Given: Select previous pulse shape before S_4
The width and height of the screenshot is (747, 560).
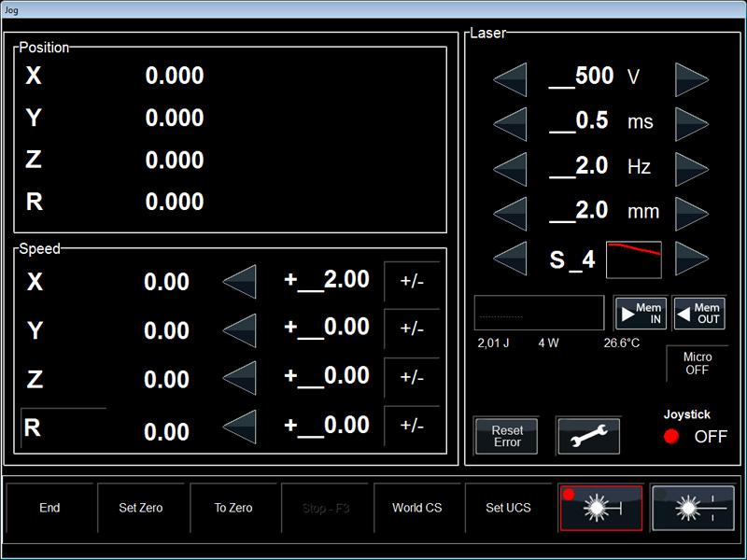Looking at the screenshot, I should coord(511,259).
